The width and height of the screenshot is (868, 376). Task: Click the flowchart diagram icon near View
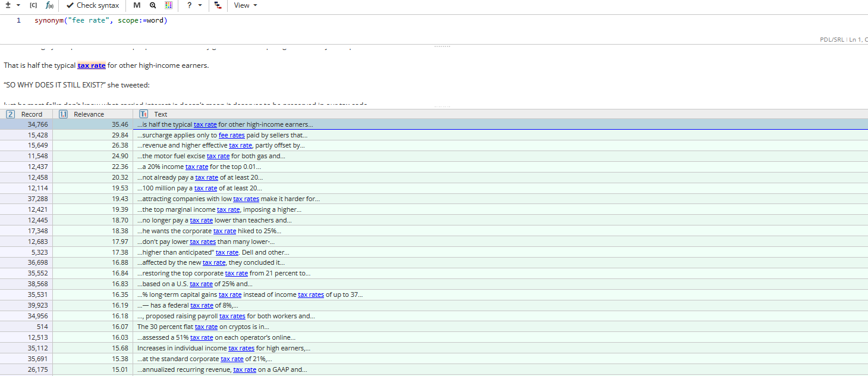pyautogui.click(x=217, y=5)
